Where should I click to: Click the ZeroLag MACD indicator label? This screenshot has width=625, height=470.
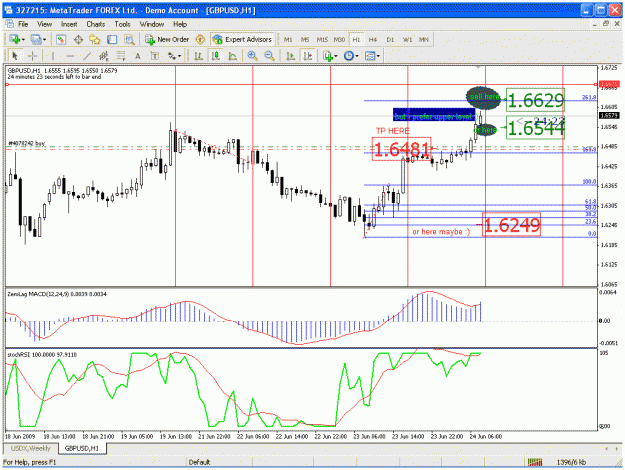tap(57, 294)
